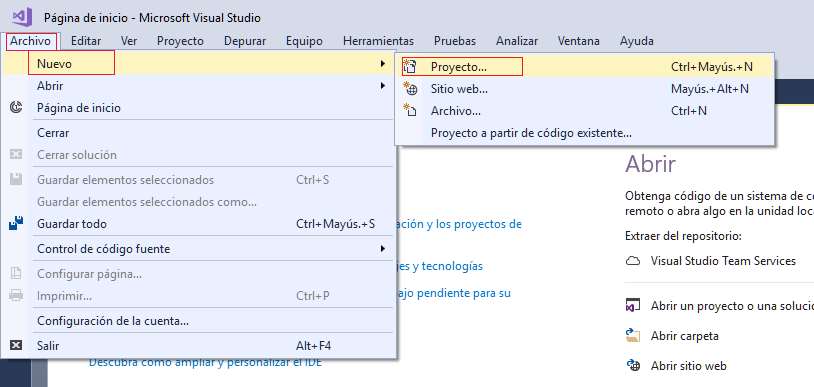
Task: Click link ending in 'los proyectos de'
Action: click(459, 224)
